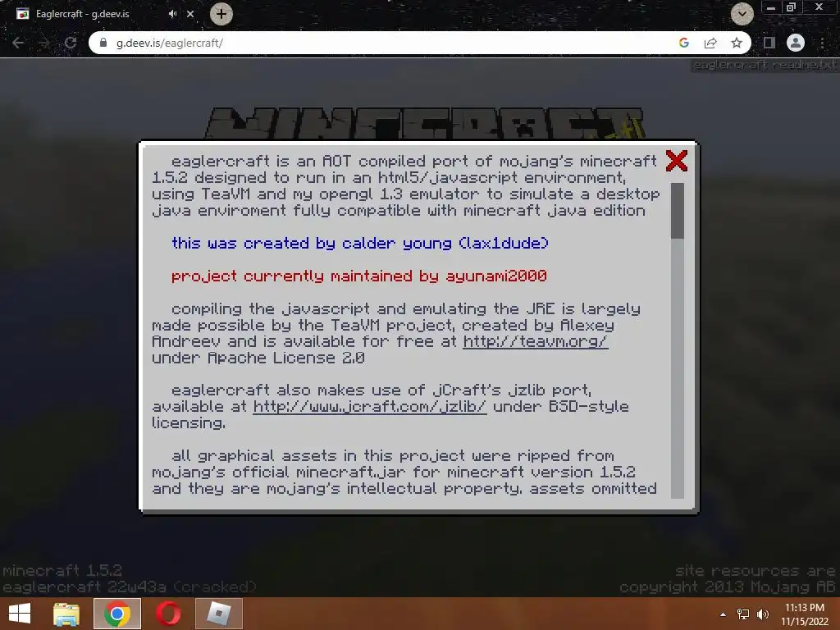This screenshot has width=840, height=630.
Task: Expand the tab search dropdown arrow
Action: (x=742, y=14)
